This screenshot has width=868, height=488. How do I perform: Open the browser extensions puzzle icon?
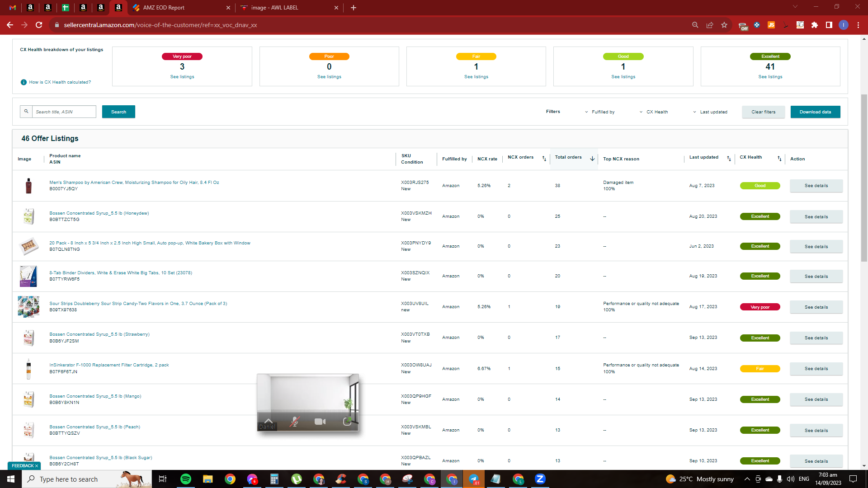click(815, 25)
